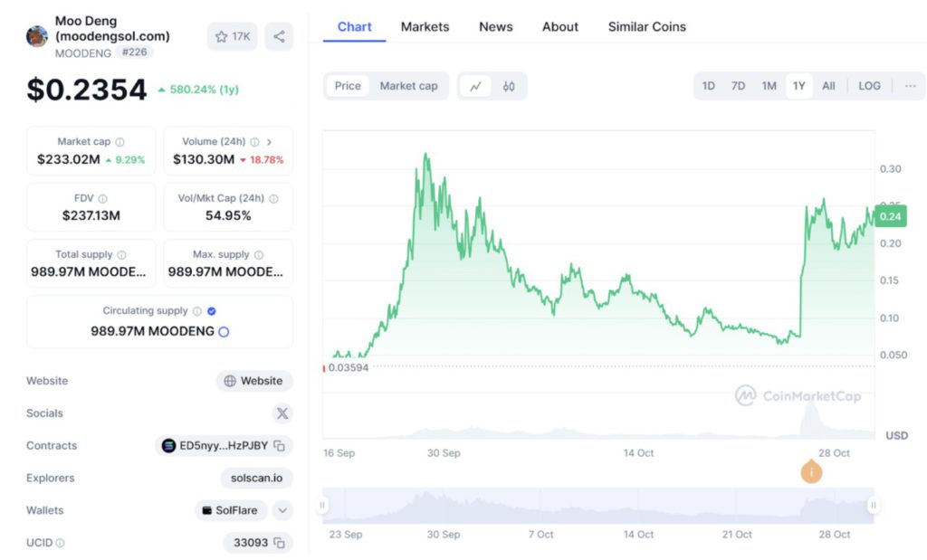This screenshot has width=927, height=560.
Task: Switch to Similar Coins tab
Action: click(646, 27)
